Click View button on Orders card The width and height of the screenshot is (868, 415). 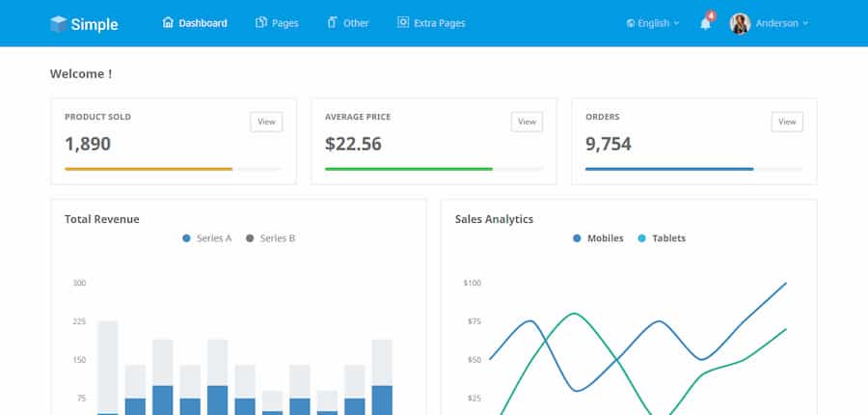point(787,122)
